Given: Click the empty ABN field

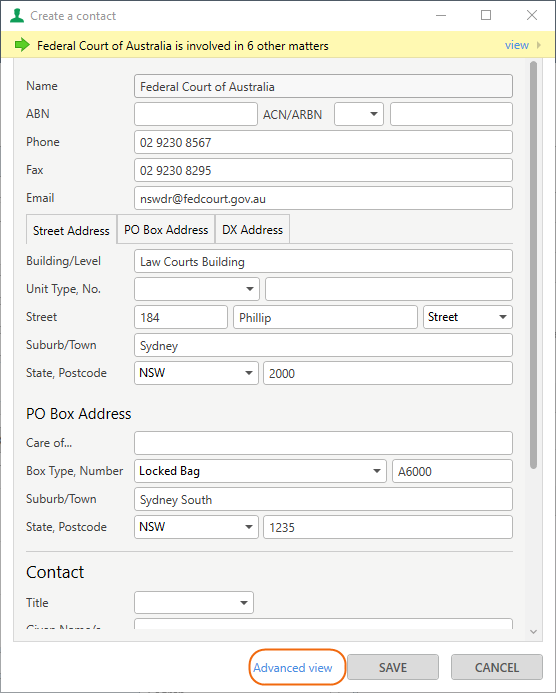Looking at the screenshot, I should point(196,114).
